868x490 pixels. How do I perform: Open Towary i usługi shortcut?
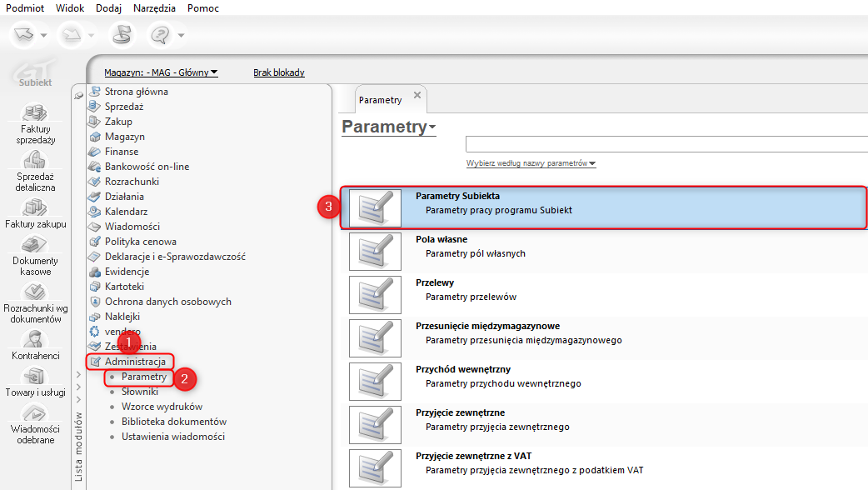pos(34,377)
